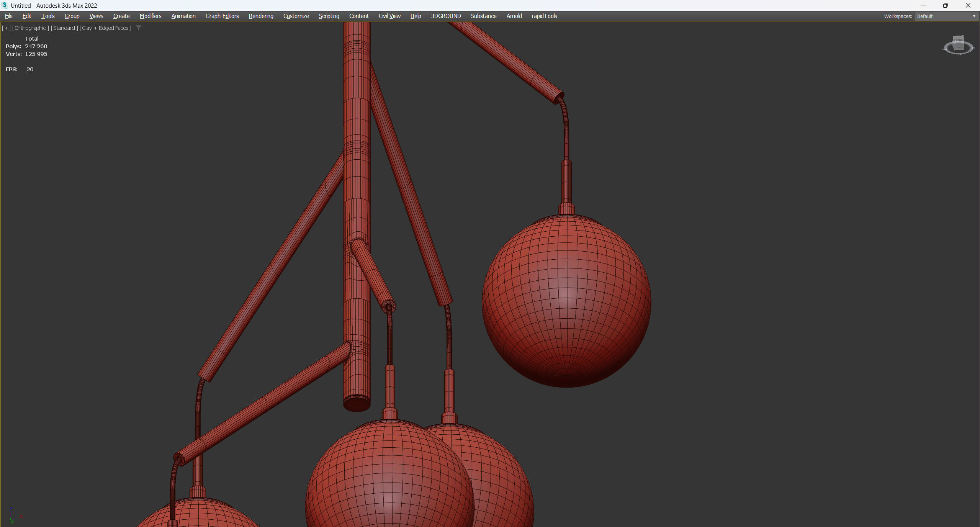Open the Modifiers menu
The image size is (980, 527).
coord(151,16)
